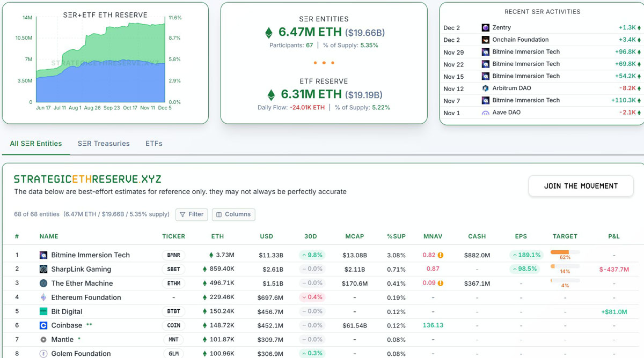644x358 pixels.
Task: Click the Aave DAO icon in Recent Activities
Action: click(485, 113)
